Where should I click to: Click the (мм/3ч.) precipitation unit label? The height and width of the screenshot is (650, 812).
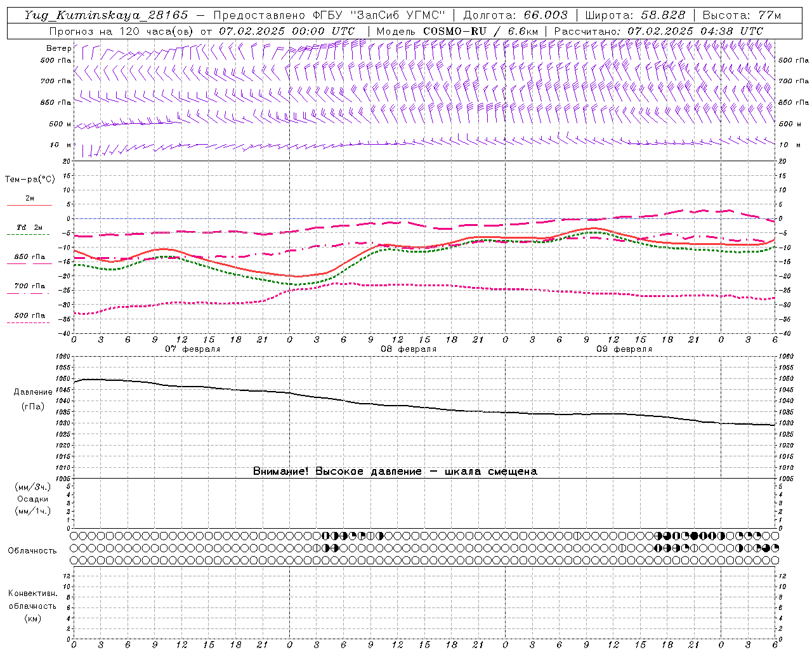33,487
